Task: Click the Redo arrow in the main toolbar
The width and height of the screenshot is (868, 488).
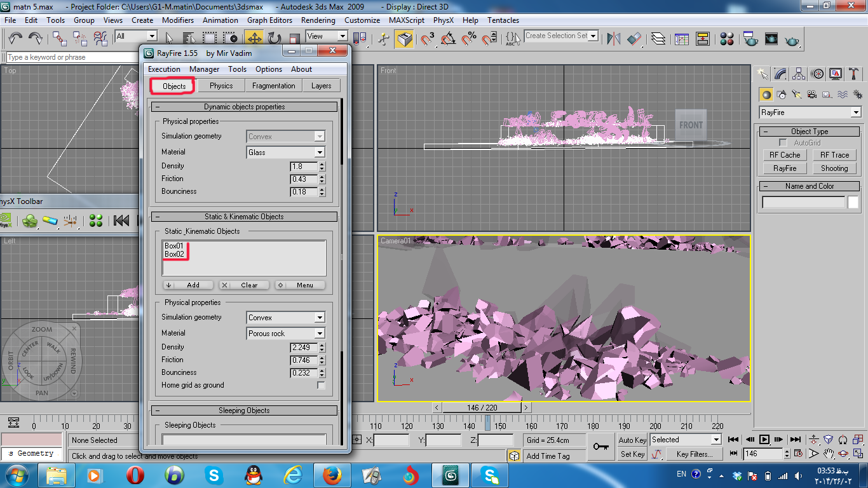Action: (x=36, y=38)
